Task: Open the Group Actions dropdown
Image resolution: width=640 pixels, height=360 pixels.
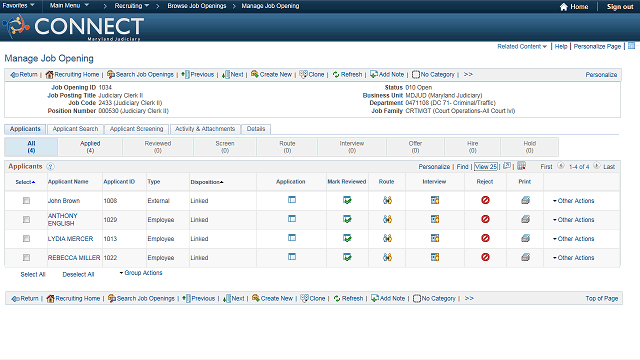Action: (x=141, y=273)
